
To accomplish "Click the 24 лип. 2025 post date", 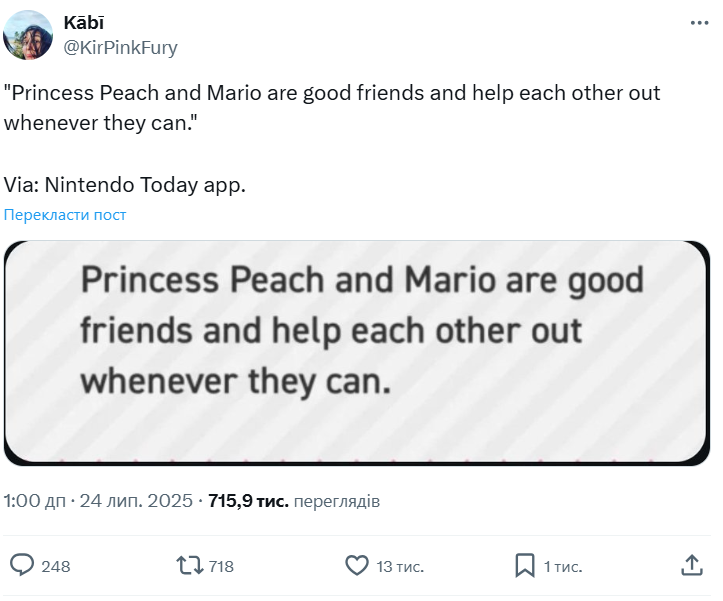I will point(137,501).
